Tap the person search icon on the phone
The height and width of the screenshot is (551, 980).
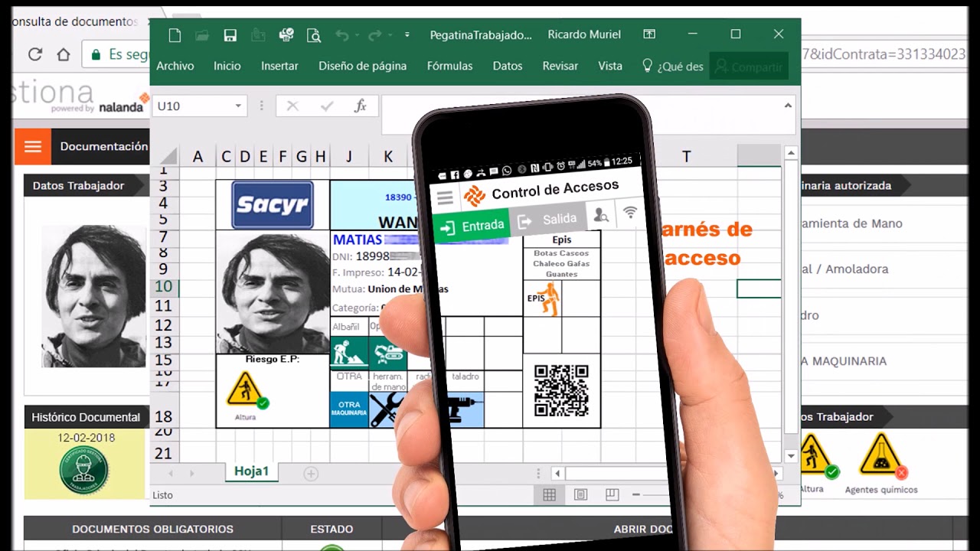[x=602, y=216]
